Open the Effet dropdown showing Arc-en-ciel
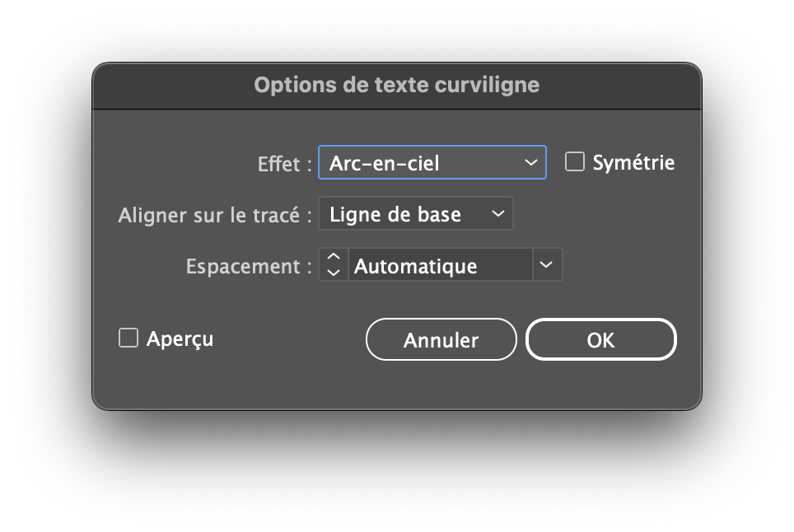 (432, 163)
